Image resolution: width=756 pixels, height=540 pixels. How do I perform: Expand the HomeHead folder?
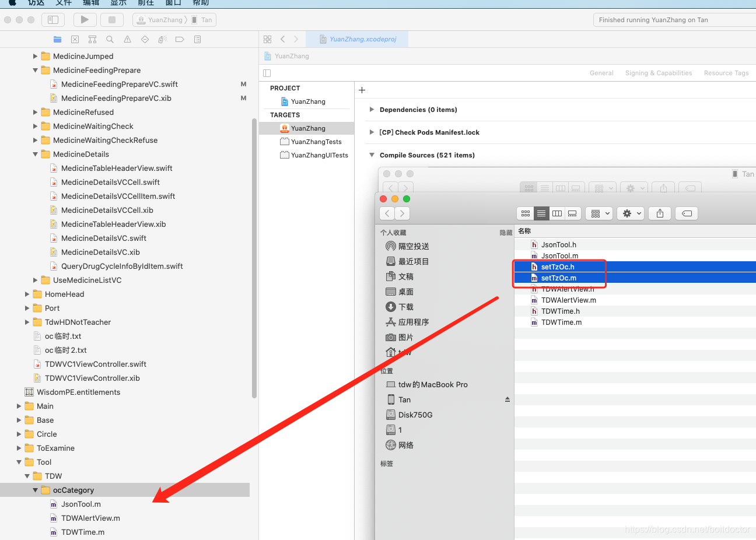tap(27, 294)
